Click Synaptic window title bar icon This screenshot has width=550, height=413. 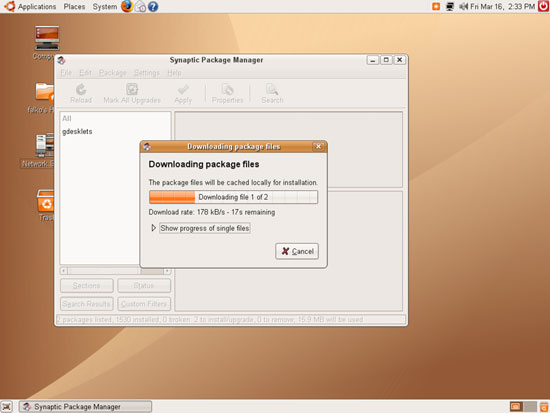point(61,60)
